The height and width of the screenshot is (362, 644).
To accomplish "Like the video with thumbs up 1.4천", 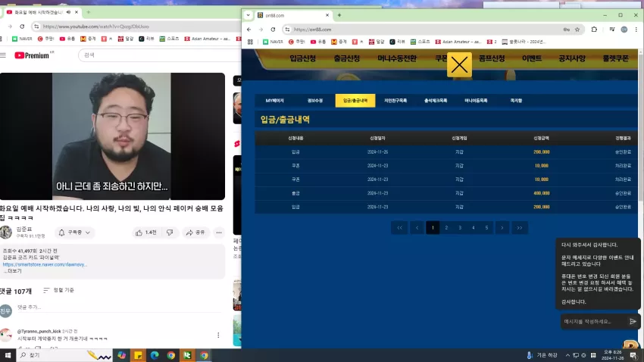I will (x=145, y=232).
